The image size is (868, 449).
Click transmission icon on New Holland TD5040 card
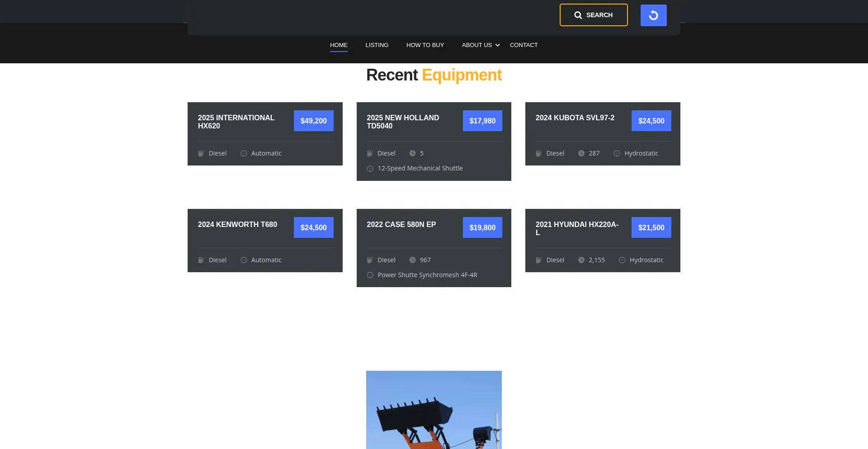(x=370, y=169)
